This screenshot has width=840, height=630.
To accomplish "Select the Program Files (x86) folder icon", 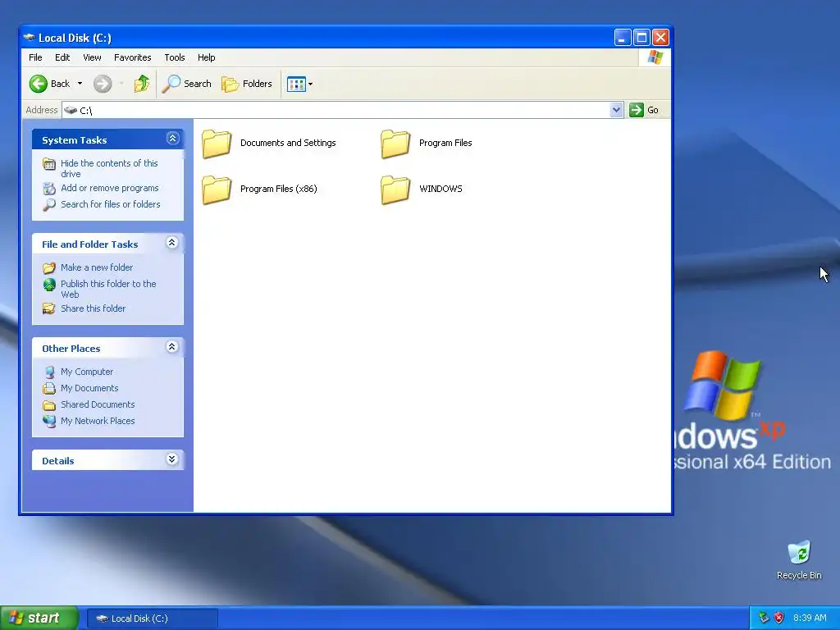I will click(217, 189).
